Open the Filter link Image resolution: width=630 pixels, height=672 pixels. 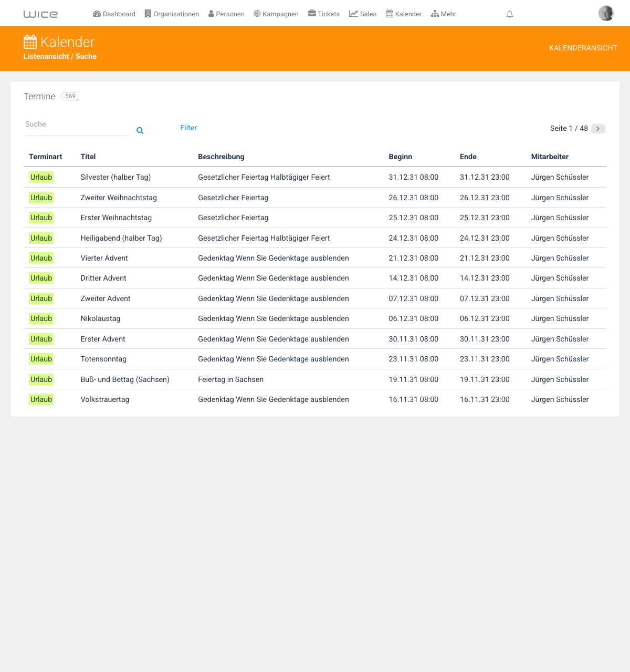[188, 128]
